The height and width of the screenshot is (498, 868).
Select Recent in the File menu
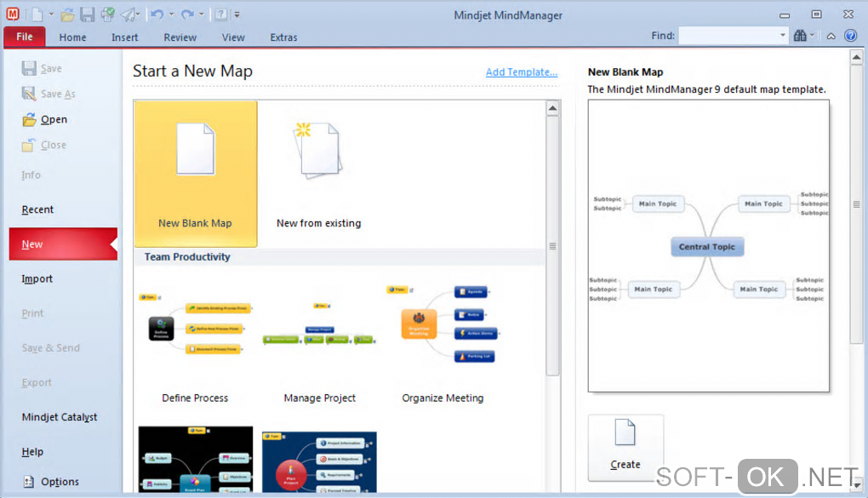tap(37, 209)
